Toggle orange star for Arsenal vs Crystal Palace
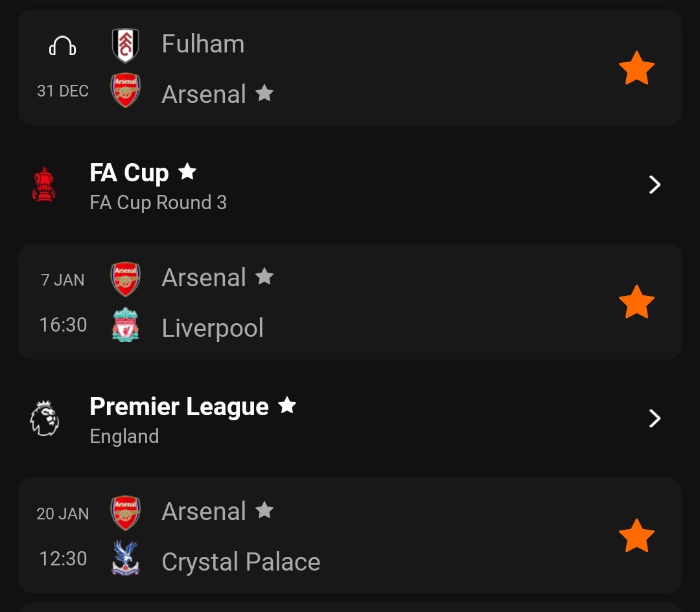 (636, 536)
